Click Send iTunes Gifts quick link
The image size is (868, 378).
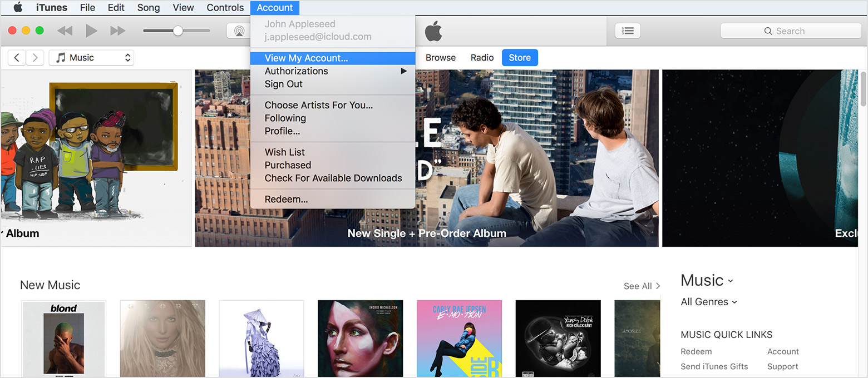714,366
